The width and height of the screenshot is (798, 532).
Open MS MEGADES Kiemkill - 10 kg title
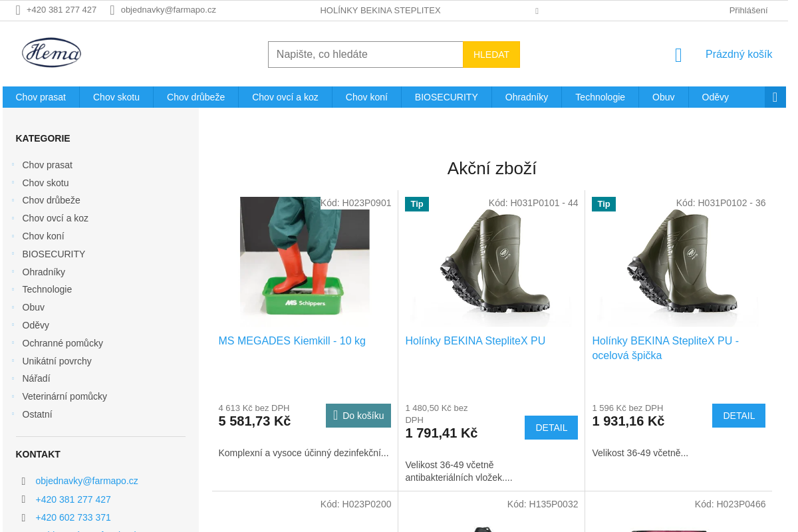click(x=292, y=341)
